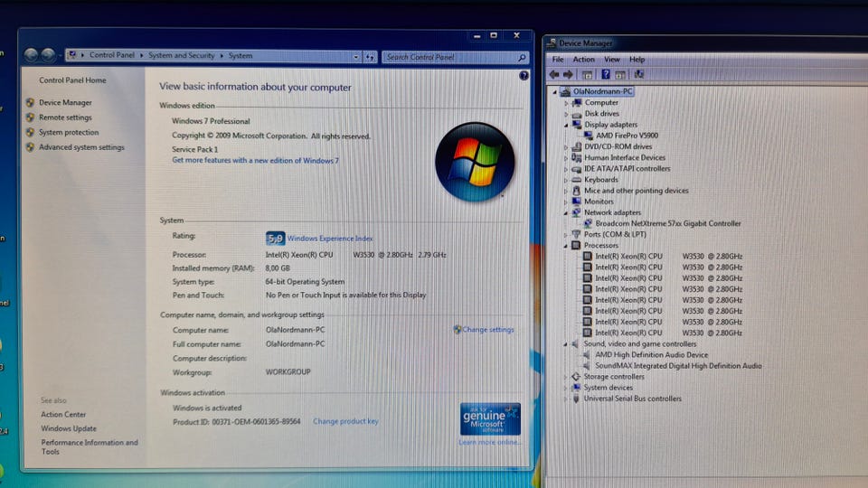This screenshot has height=488, width=868.
Task: Click Device Manager toolbar help icon
Action: click(606, 74)
